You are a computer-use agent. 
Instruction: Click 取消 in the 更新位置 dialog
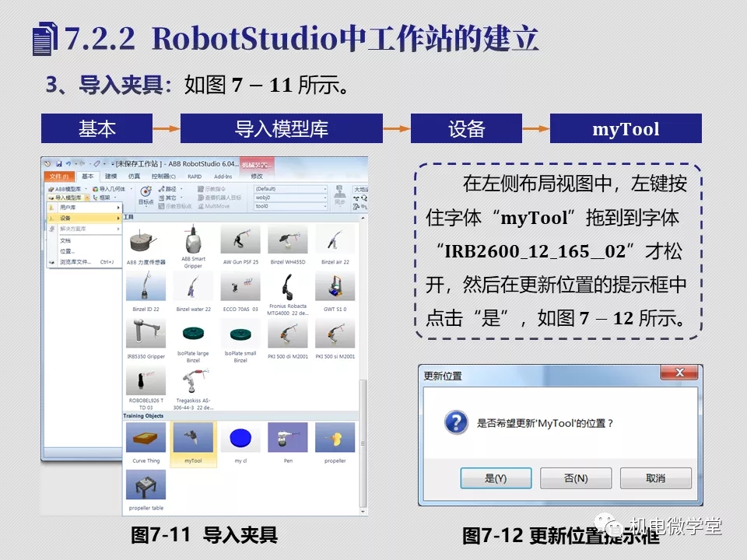coord(655,478)
